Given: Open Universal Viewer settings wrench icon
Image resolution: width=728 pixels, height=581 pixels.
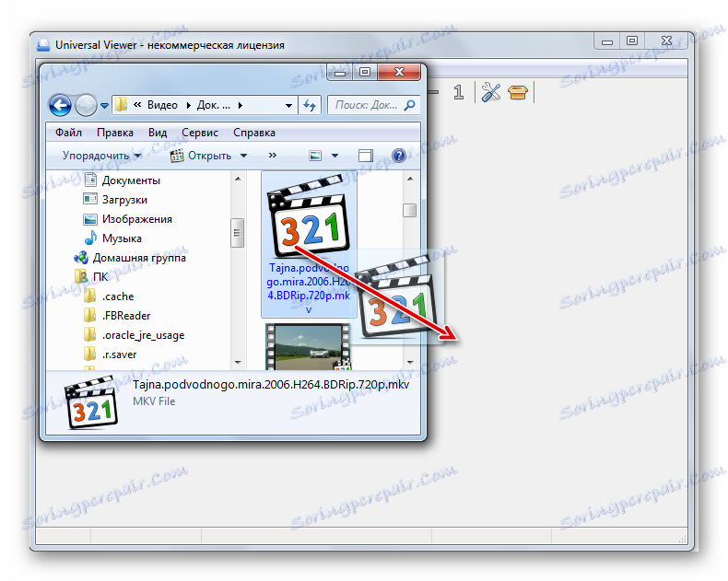Looking at the screenshot, I should (491, 92).
